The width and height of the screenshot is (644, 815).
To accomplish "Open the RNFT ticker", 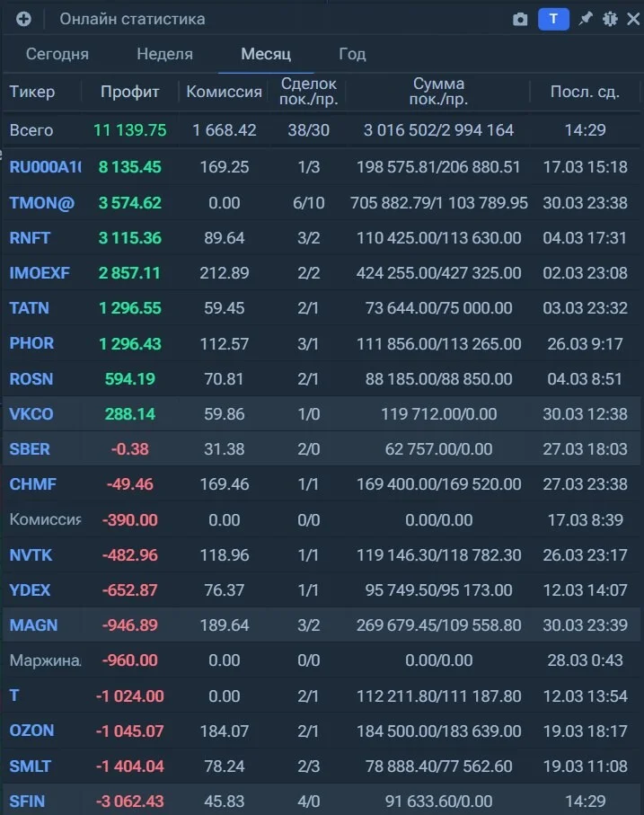I will (x=30, y=238).
